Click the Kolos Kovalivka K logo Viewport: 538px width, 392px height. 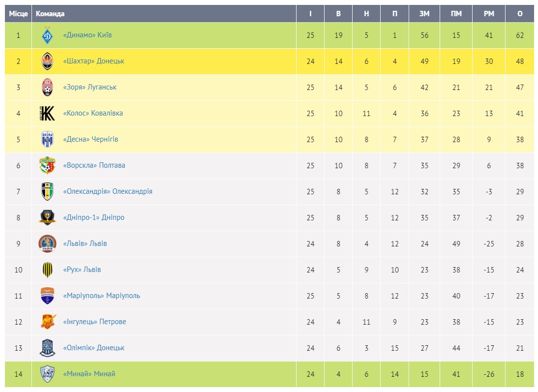coord(48,114)
